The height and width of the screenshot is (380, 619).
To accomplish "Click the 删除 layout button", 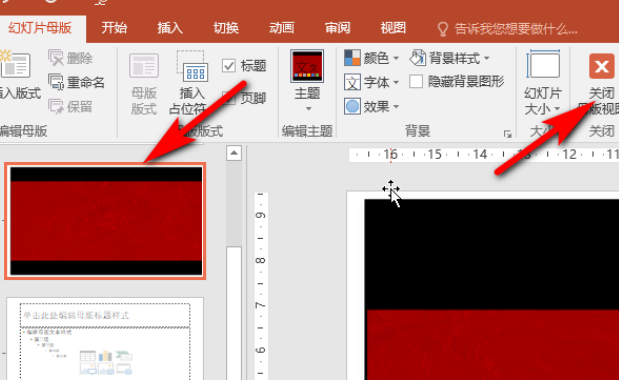I will (x=71, y=58).
